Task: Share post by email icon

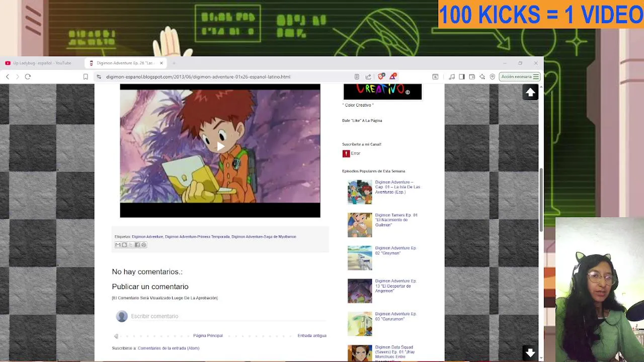Action: click(118, 245)
